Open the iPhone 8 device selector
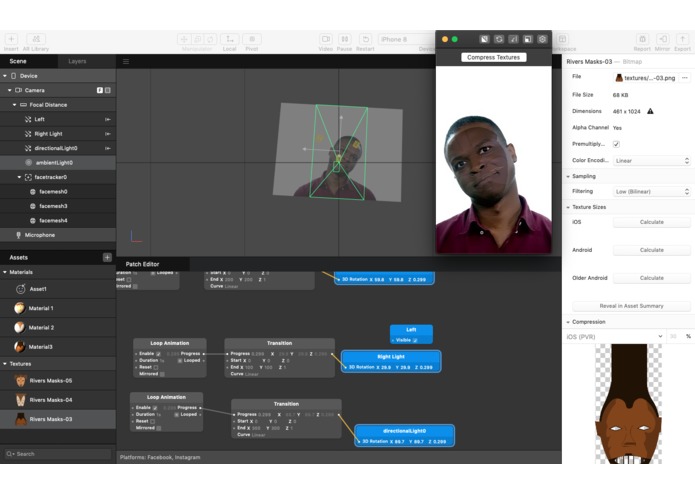 [x=406, y=39]
